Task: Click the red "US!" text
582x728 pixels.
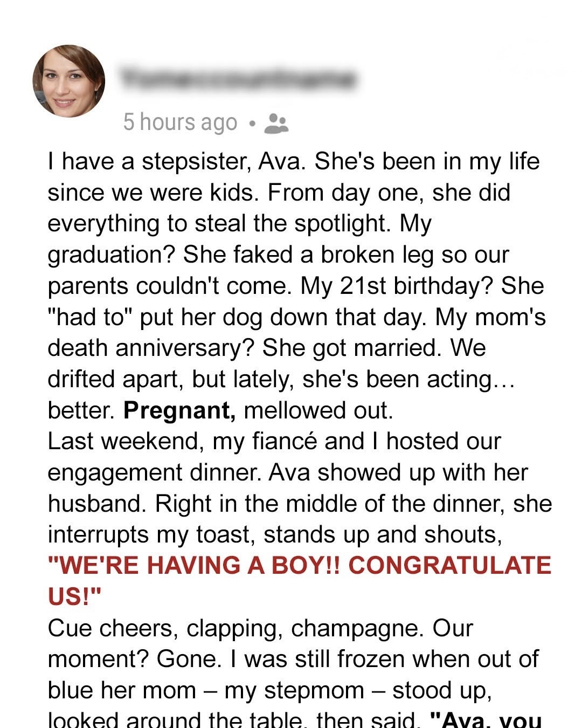Action: coord(74,596)
